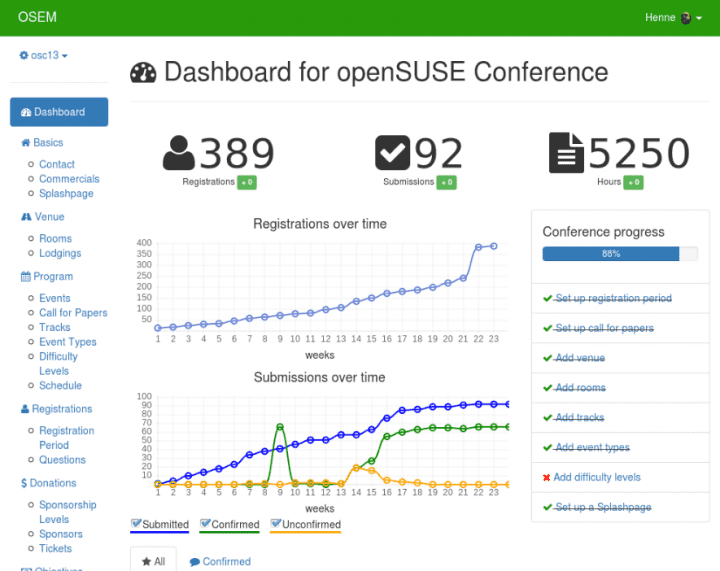Click the green check beside Add tracks
Viewport: 720px width, 571px height.
(x=547, y=418)
